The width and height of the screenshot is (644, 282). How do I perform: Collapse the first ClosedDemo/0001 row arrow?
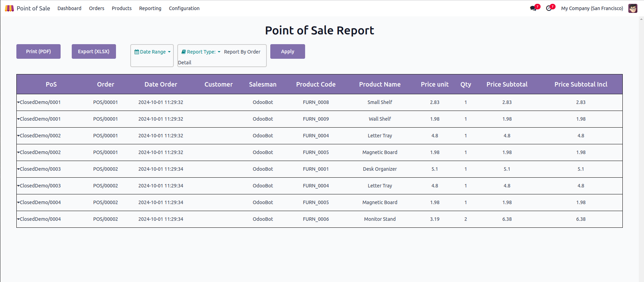[18, 102]
